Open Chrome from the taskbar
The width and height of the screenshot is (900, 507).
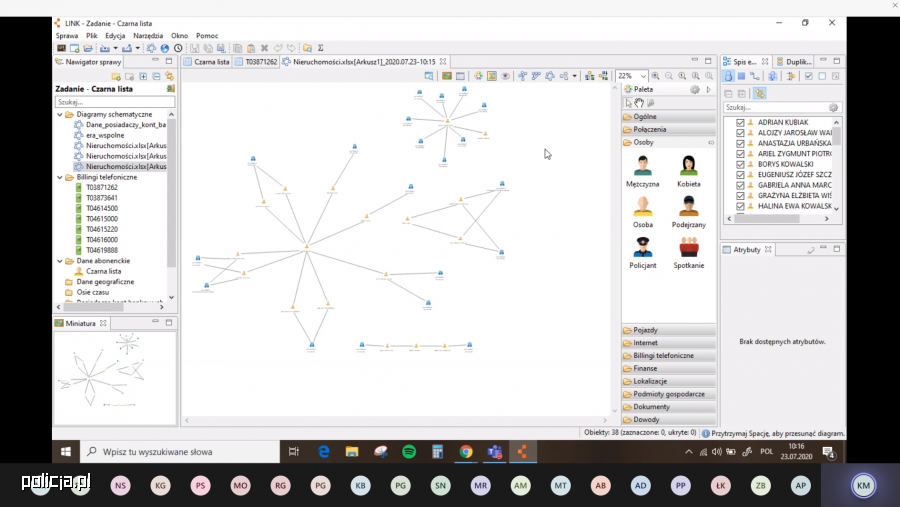coord(465,452)
